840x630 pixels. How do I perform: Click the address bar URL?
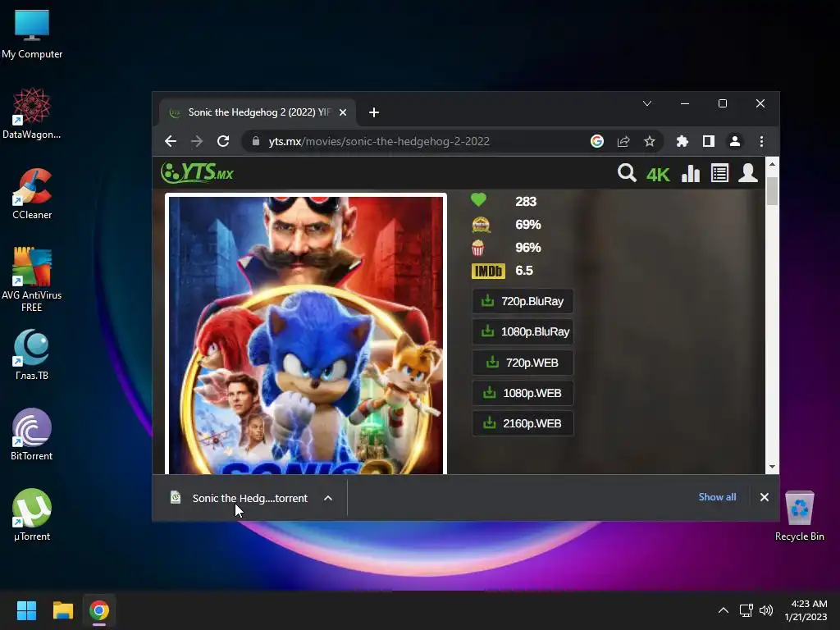coord(379,141)
